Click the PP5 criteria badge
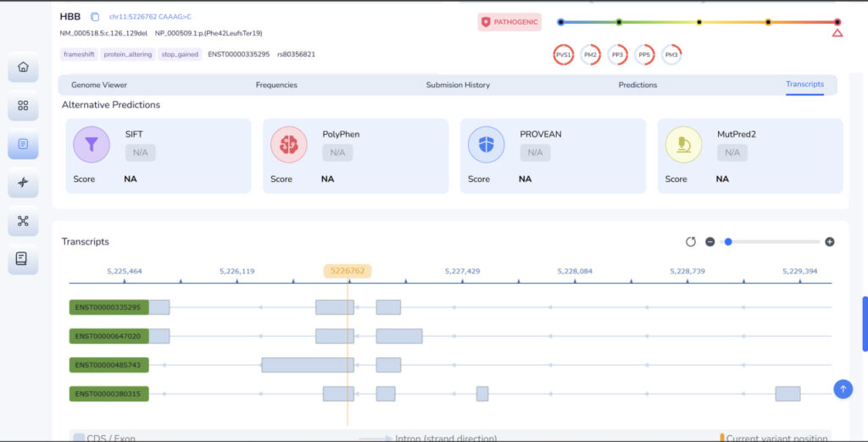Image resolution: width=868 pixels, height=442 pixels. [644, 55]
